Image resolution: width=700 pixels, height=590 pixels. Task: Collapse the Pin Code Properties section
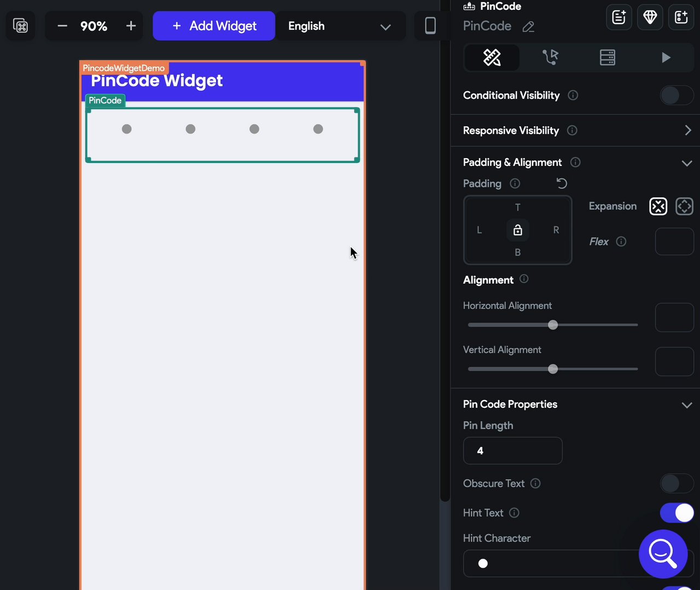point(687,405)
